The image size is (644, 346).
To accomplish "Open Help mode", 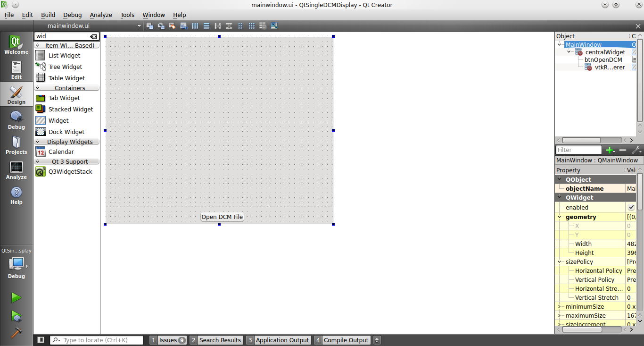I will pos(17,195).
